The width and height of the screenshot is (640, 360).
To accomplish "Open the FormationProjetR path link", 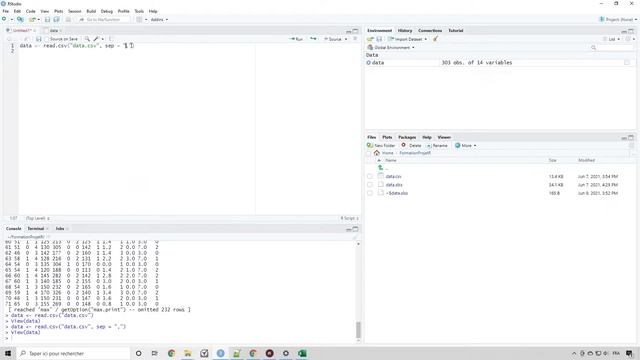I will pyautogui.click(x=415, y=153).
